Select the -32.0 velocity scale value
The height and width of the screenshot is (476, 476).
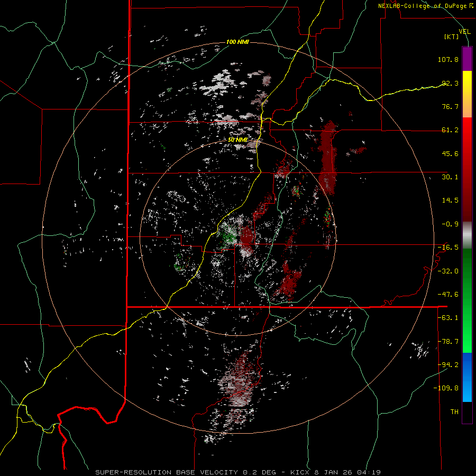(x=448, y=271)
